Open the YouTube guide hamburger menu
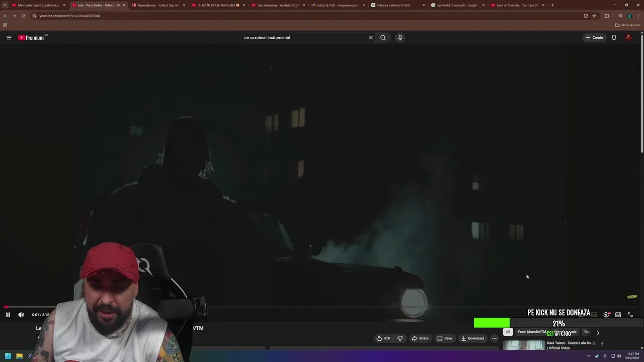Viewport: 644px width, 362px height. pyautogui.click(x=9, y=38)
